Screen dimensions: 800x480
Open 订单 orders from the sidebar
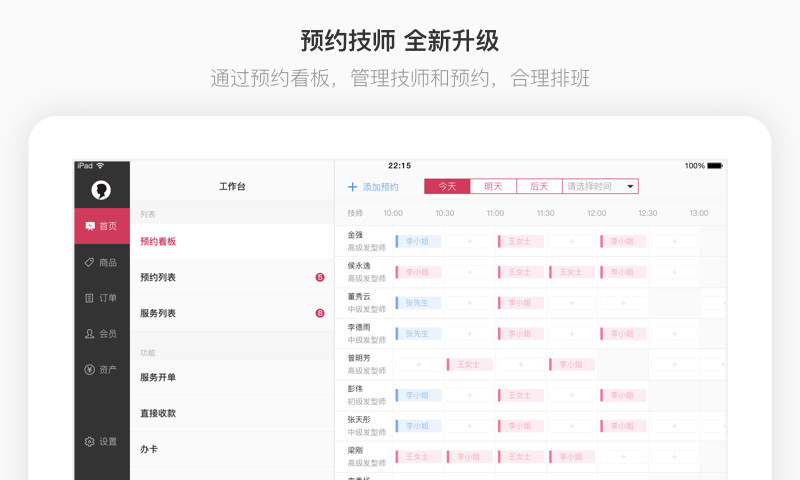pyautogui.click(x=101, y=298)
